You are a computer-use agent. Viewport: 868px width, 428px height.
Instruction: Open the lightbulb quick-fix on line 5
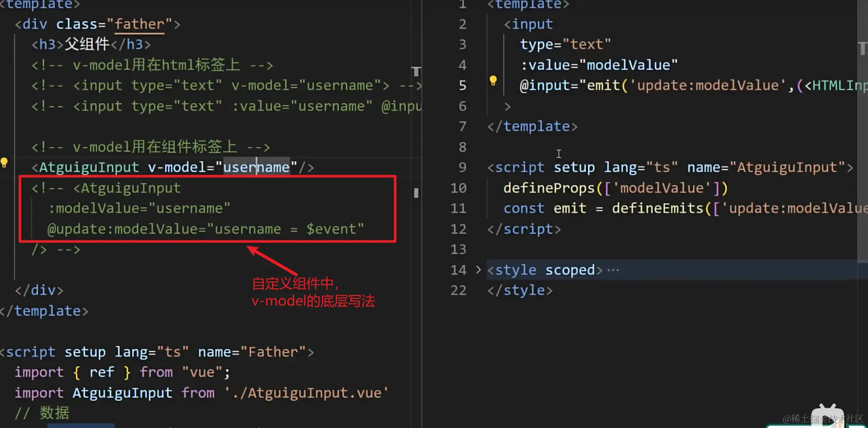[x=493, y=80]
